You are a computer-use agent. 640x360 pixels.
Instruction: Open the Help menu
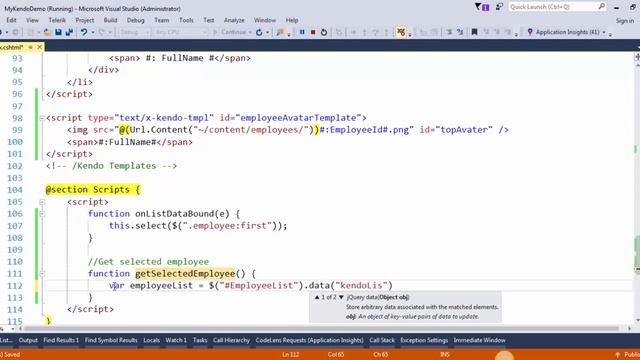pos(292,20)
